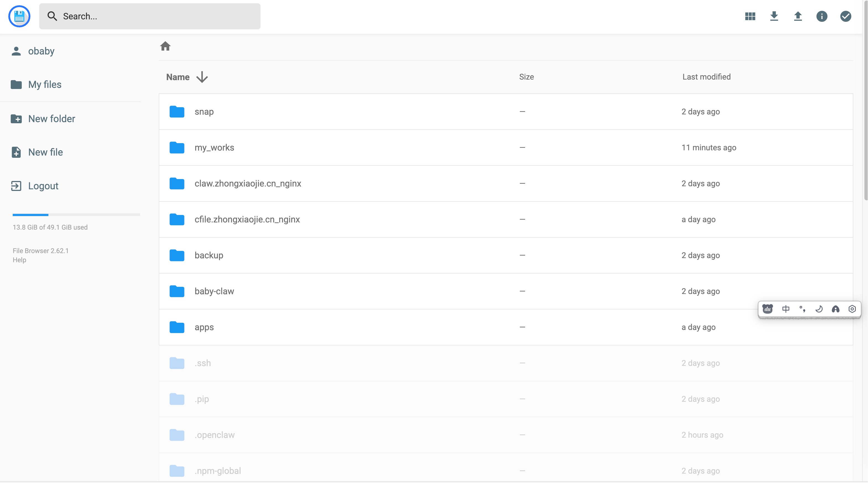Click the upload icon in the top toolbar

tap(798, 16)
